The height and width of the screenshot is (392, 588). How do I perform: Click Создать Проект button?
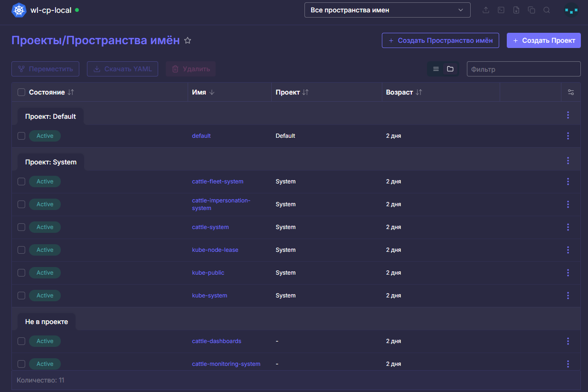tap(544, 40)
